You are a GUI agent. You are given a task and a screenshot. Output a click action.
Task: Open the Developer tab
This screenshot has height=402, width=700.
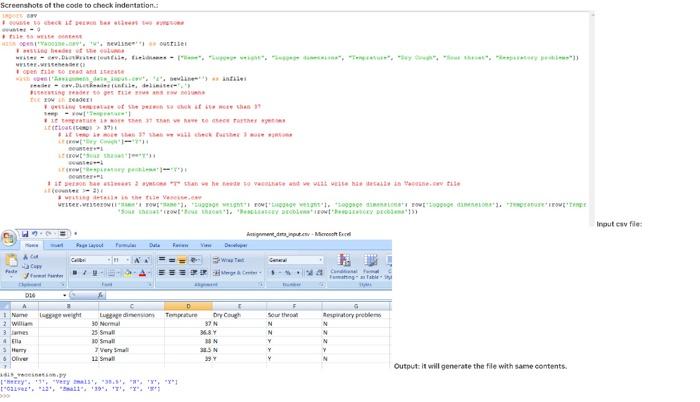(236, 245)
